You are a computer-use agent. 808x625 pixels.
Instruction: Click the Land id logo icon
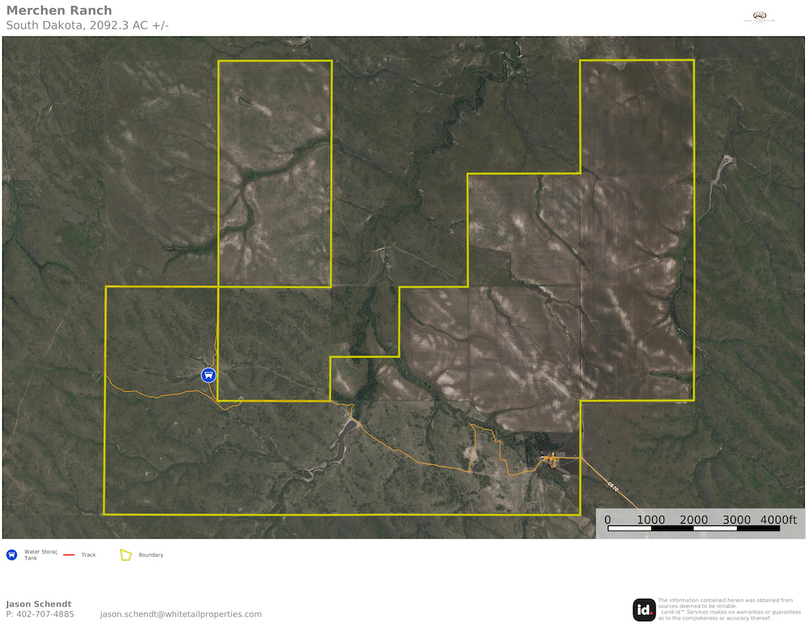point(644,609)
